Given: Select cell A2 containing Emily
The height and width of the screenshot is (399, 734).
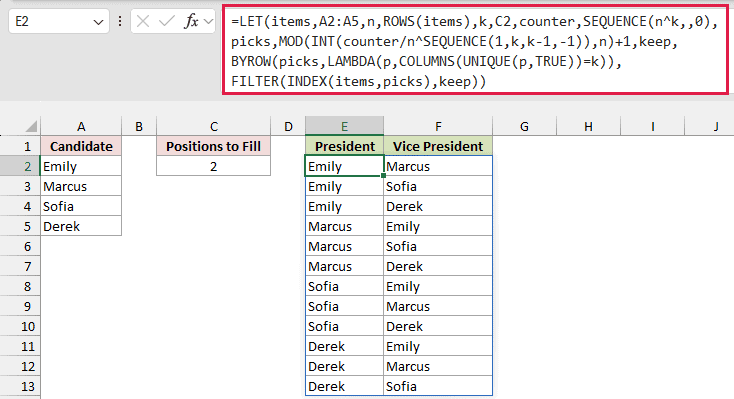Looking at the screenshot, I should pyautogui.click(x=81, y=166).
